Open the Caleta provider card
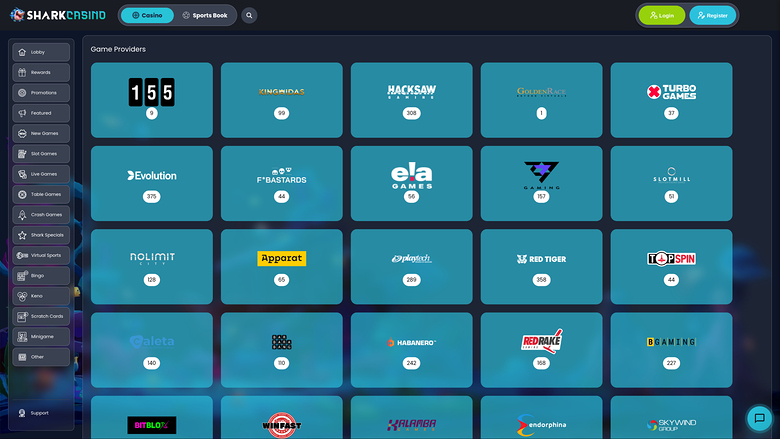Screen dimensions: 780x439 [152, 350]
